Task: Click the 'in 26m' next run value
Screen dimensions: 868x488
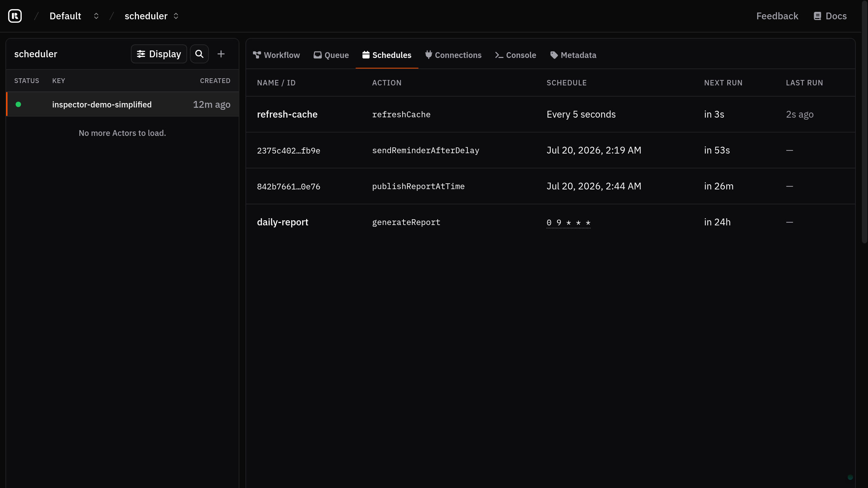Action: click(x=718, y=186)
